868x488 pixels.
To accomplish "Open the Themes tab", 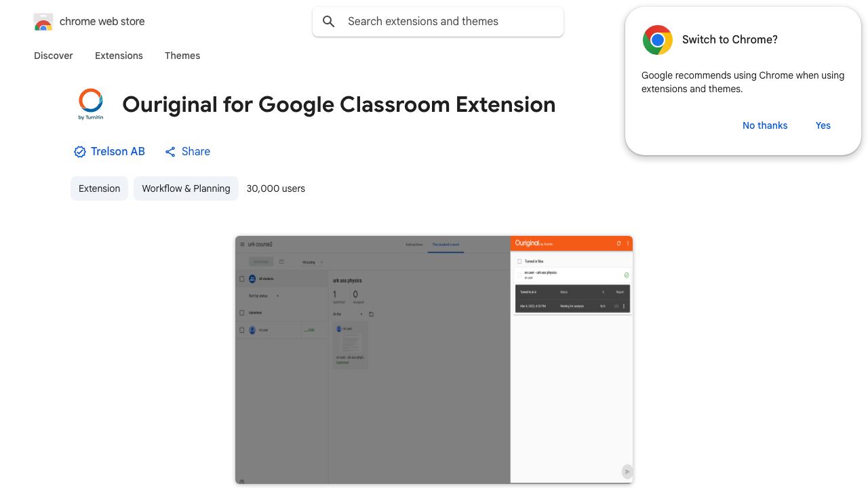I will tap(182, 56).
